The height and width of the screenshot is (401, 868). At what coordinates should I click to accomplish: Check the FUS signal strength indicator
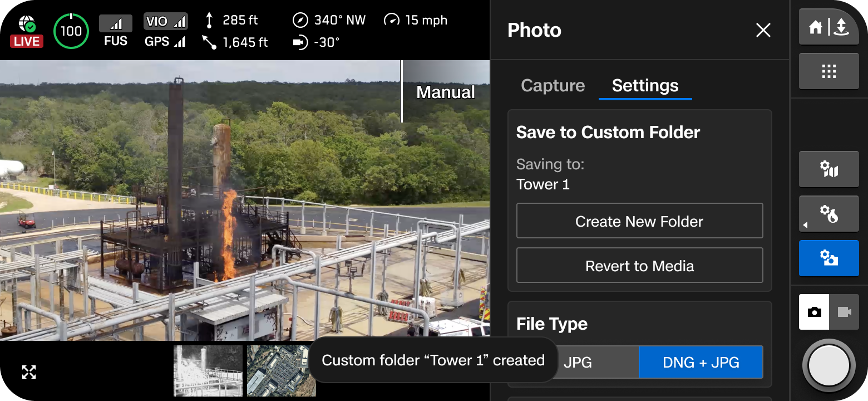(x=116, y=31)
